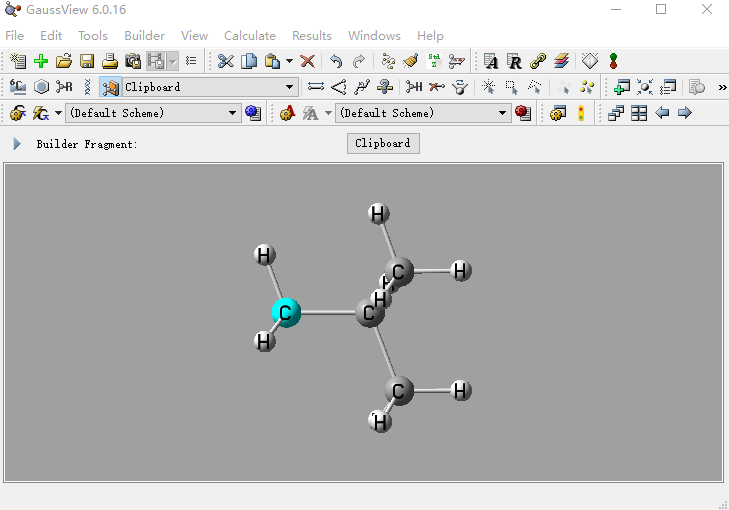The image size is (729, 510).
Task: Expand the toolbar overflow chevron
Action: click(x=722, y=87)
